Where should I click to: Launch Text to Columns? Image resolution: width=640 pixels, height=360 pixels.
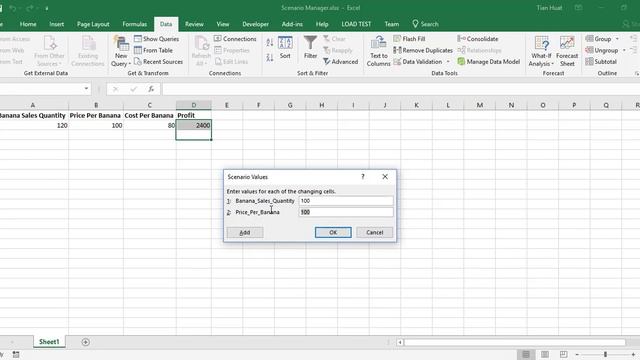click(378, 51)
